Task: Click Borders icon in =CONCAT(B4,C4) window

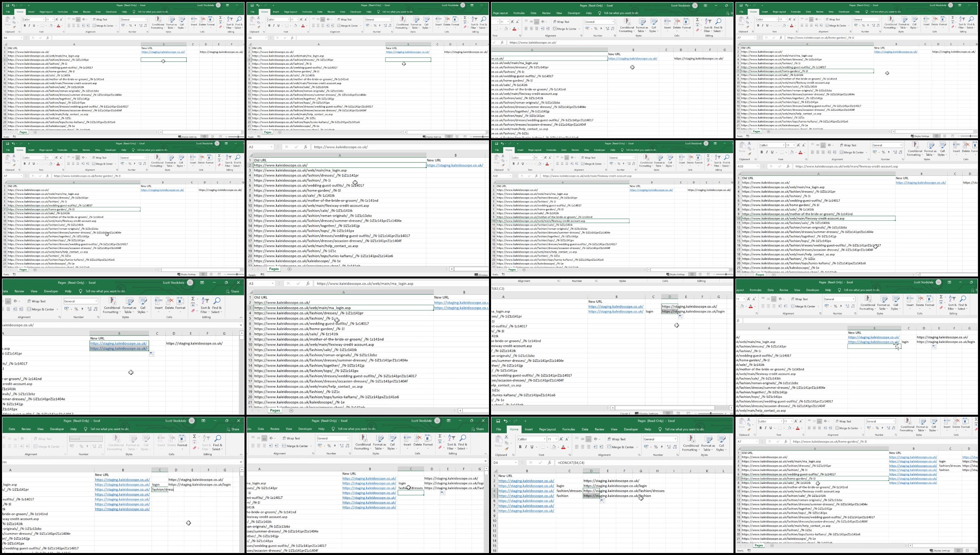Action: [543, 447]
